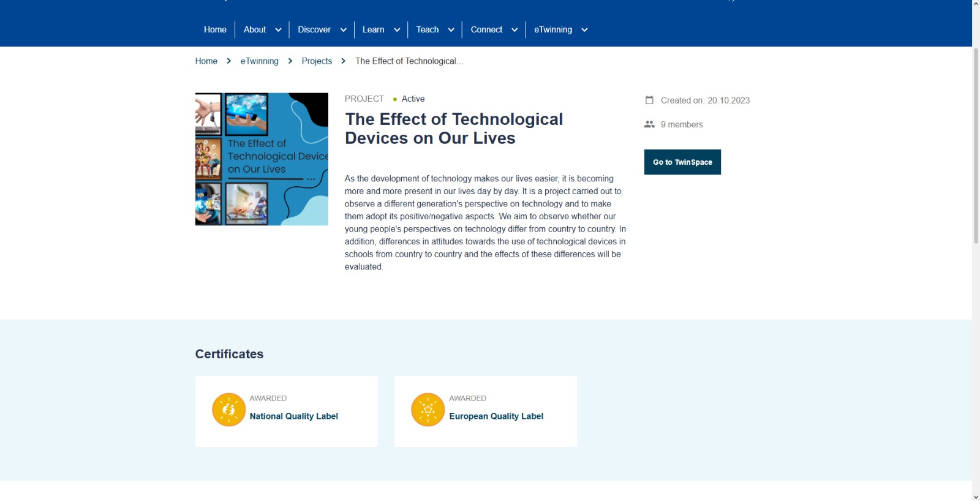Screen dimensions: 980x501
Task: Click the green Active status dot
Action: click(x=395, y=99)
